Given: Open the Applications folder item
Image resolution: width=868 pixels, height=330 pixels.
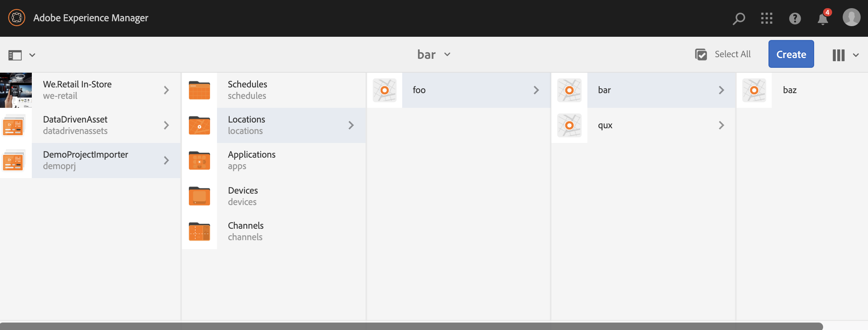Looking at the screenshot, I should 274,161.
